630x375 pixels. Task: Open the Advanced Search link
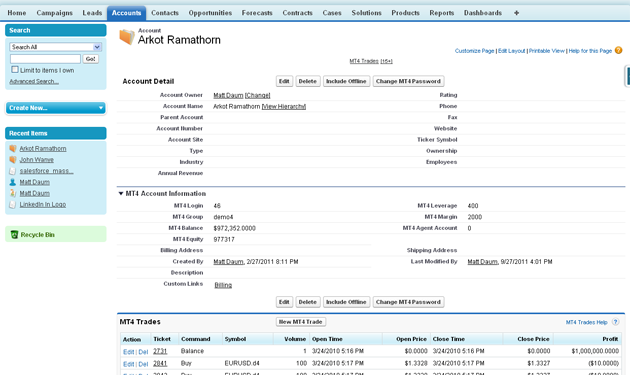pos(34,82)
